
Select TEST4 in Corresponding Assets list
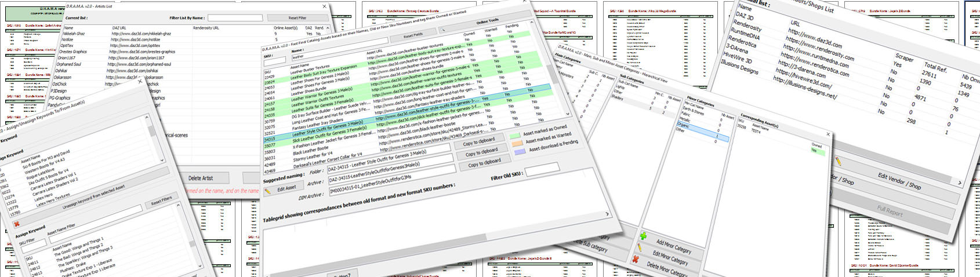756,131
